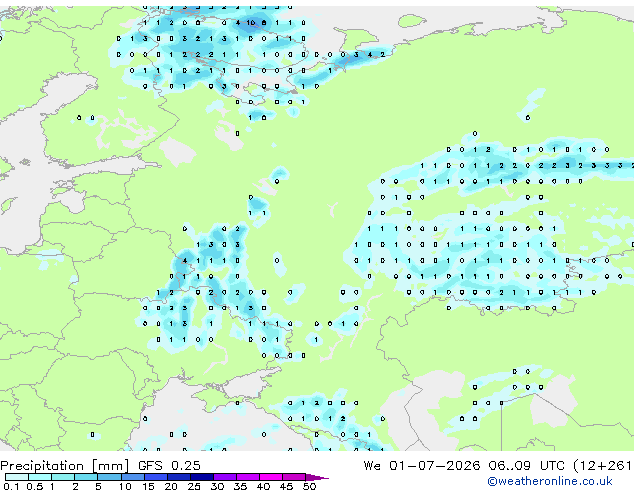634x490 pixels.
Task: Open the weatheronline.co.uk copyright link
Action: pyautogui.click(x=550, y=481)
